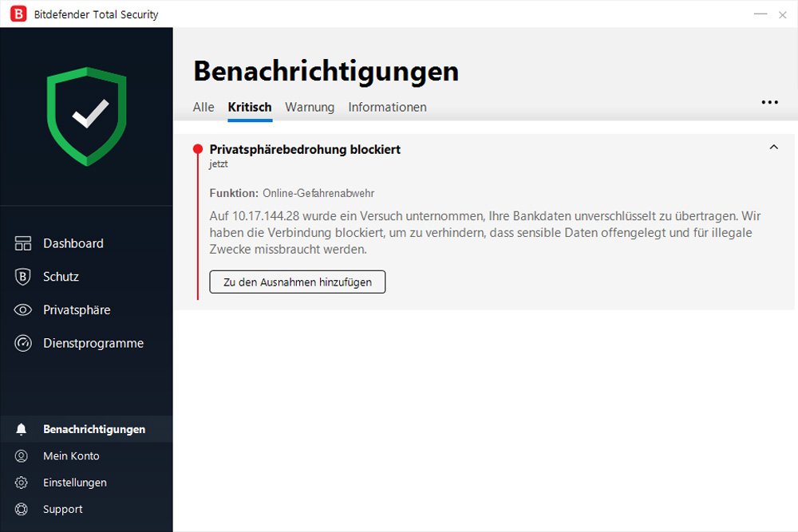Click the Benachrichtigungen page heading
The width and height of the screenshot is (798, 532).
click(326, 71)
